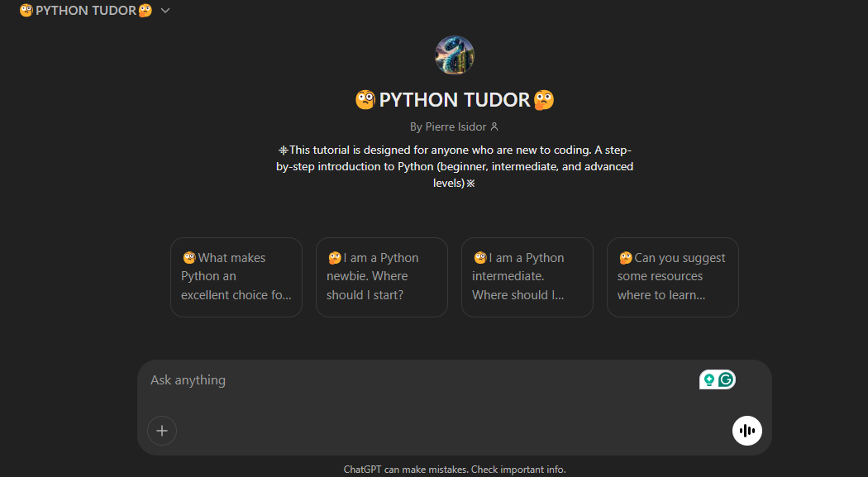
Task: Start voice mode with the waveform icon
Action: click(747, 431)
